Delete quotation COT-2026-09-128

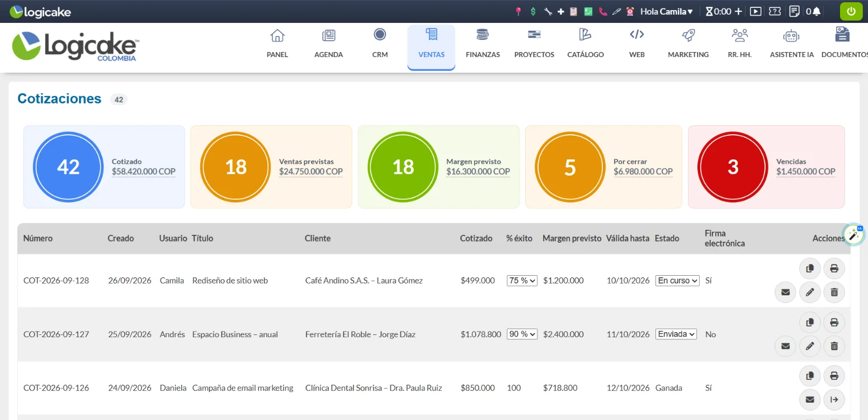(x=834, y=292)
